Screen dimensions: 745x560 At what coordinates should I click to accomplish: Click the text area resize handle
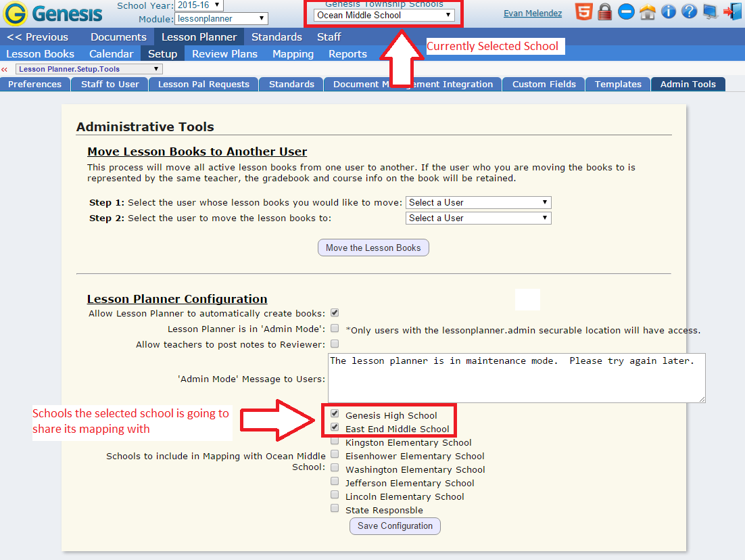pos(702,399)
